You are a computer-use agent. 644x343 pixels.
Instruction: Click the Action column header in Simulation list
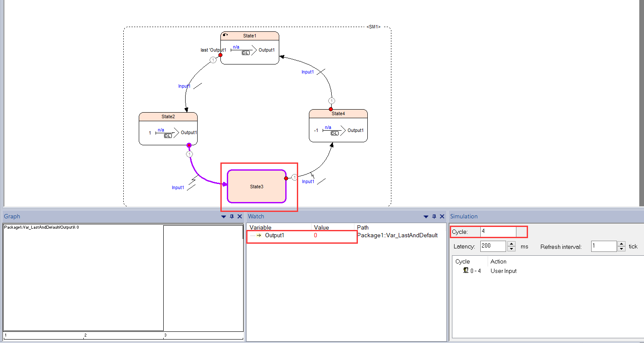tap(498, 261)
